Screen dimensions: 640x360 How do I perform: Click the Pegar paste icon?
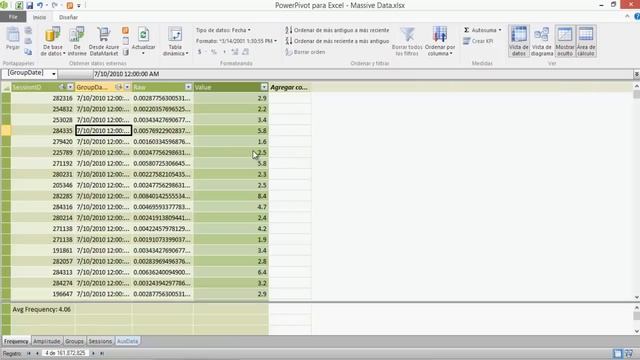(13, 35)
